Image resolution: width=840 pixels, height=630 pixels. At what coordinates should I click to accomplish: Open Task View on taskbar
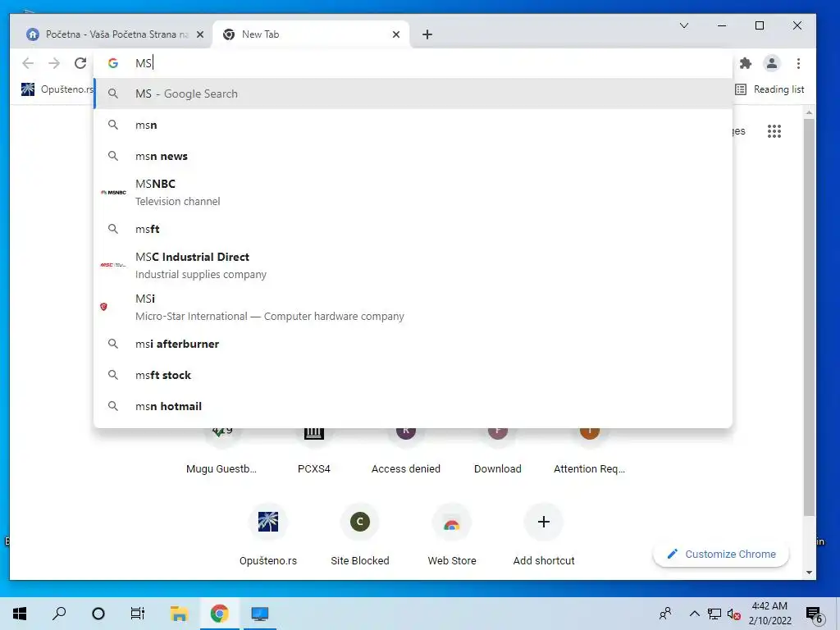pyautogui.click(x=138, y=614)
